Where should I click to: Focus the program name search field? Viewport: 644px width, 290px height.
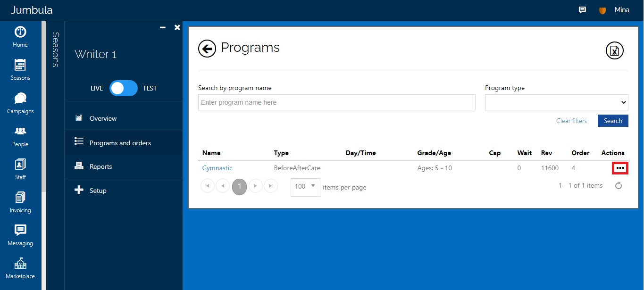point(336,102)
